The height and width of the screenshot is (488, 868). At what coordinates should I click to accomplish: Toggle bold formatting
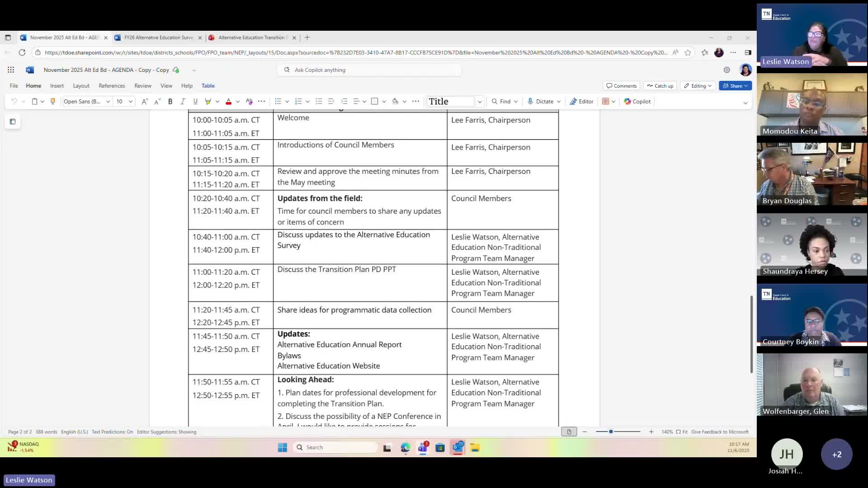click(170, 102)
